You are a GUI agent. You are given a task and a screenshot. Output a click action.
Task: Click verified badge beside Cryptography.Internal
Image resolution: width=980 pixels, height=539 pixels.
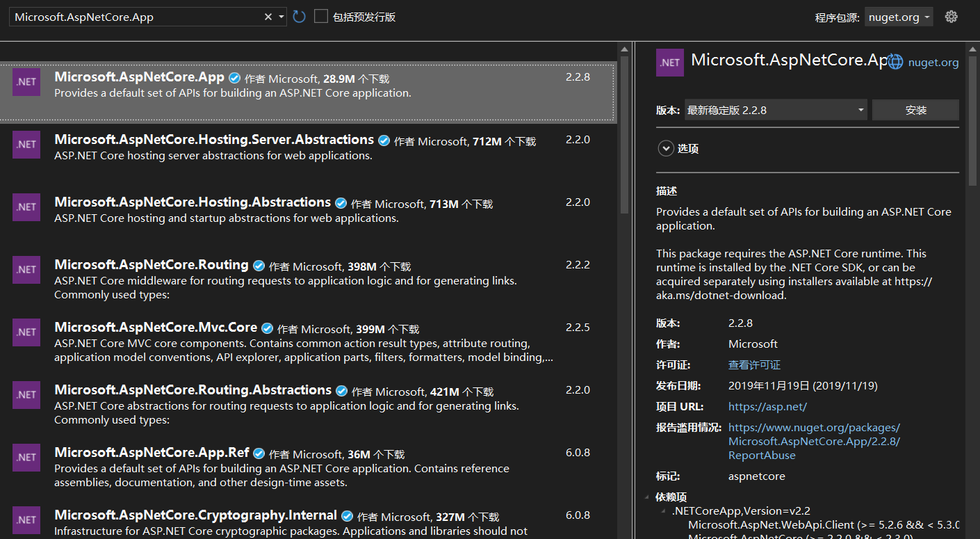click(348, 516)
